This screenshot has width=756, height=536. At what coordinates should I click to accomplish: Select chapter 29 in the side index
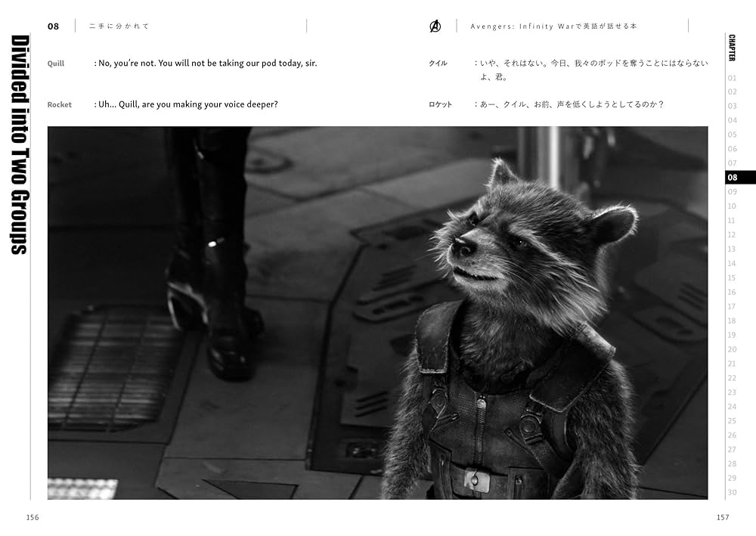[x=733, y=478]
